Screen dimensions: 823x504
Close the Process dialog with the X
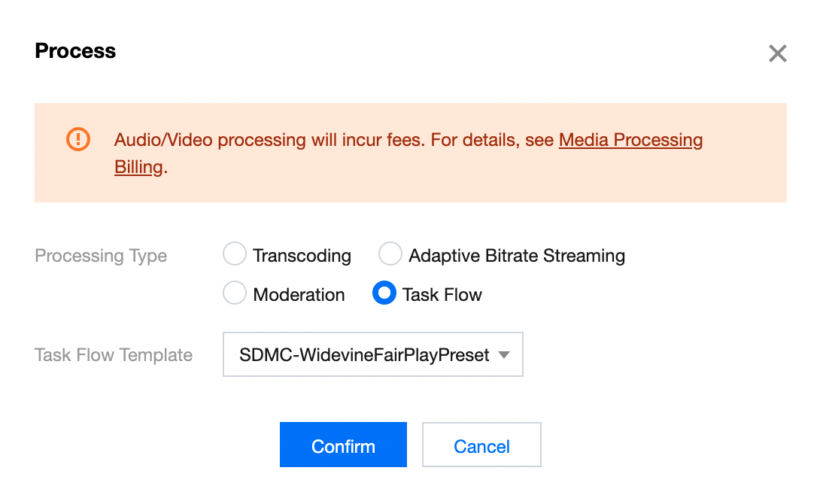click(777, 53)
